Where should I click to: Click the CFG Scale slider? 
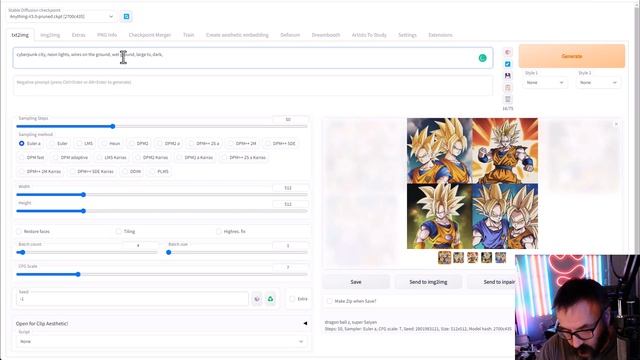tap(162, 274)
